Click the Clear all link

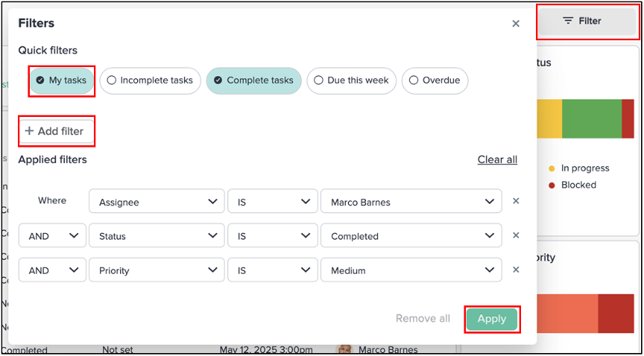497,159
